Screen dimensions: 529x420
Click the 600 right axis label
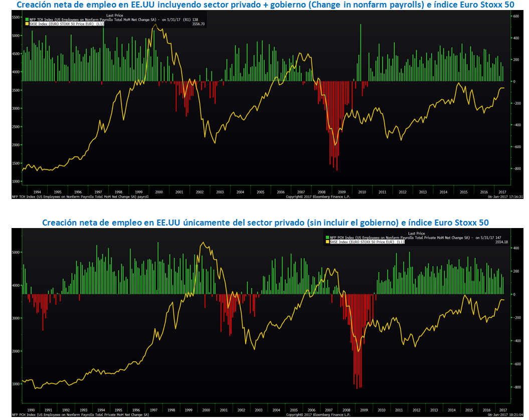516,16
